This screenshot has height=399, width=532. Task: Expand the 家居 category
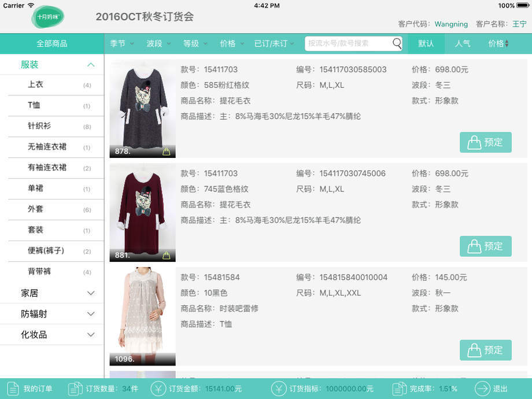52,293
